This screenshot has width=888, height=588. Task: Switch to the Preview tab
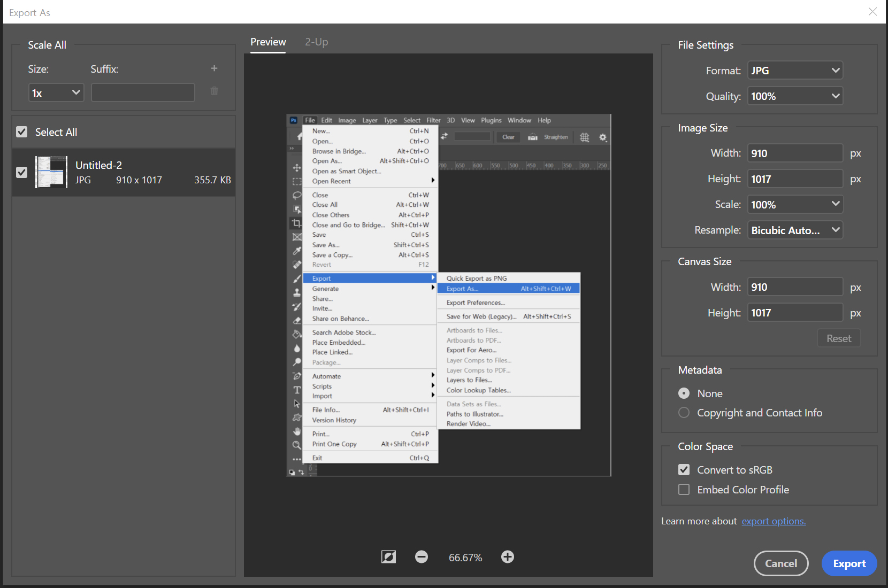[268, 42]
